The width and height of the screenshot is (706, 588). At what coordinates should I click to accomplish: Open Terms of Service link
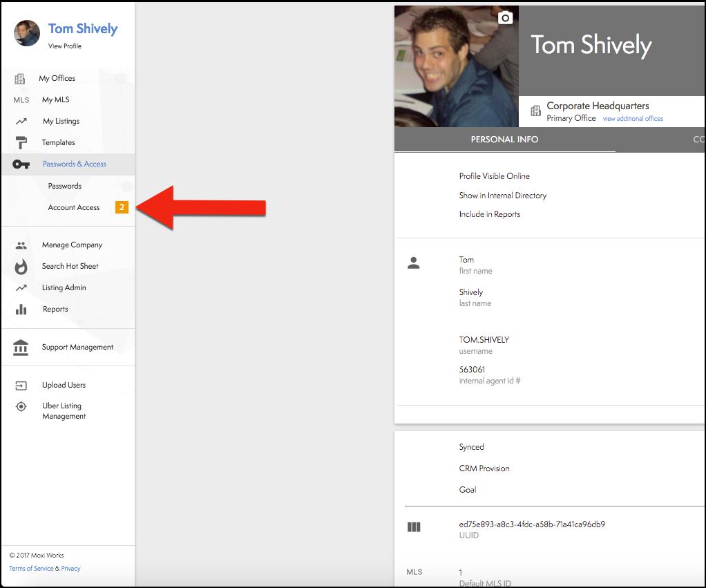tap(31, 569)
